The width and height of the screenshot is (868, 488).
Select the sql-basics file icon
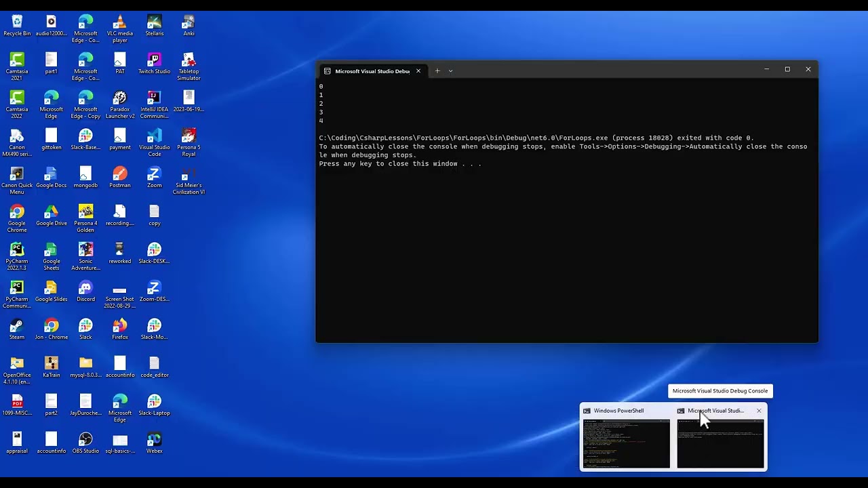point(120,443)
